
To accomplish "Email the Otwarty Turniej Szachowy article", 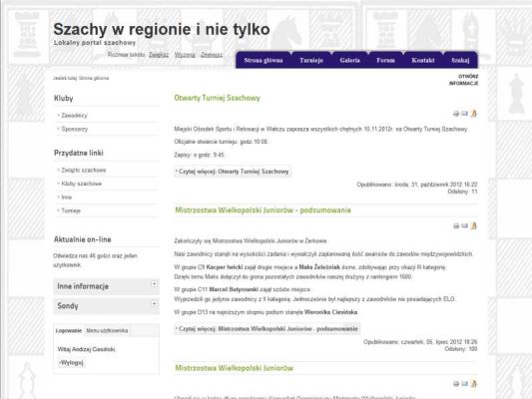I will 464,114.
